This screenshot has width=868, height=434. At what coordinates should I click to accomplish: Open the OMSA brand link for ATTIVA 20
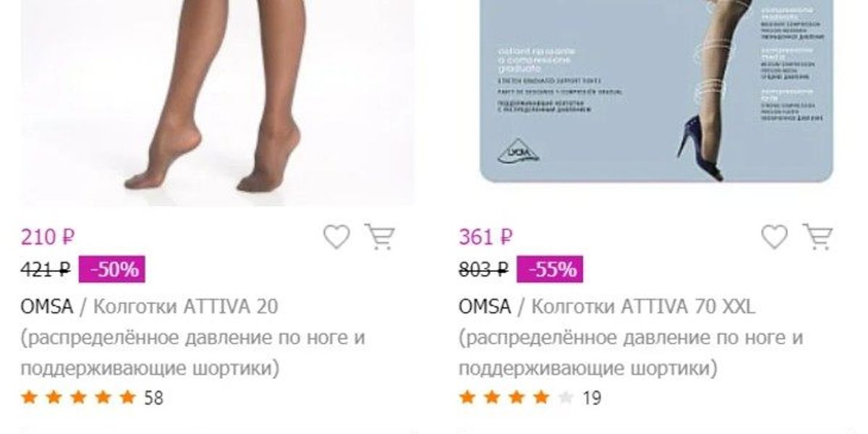pyautogui.click(x=47, y=307)
